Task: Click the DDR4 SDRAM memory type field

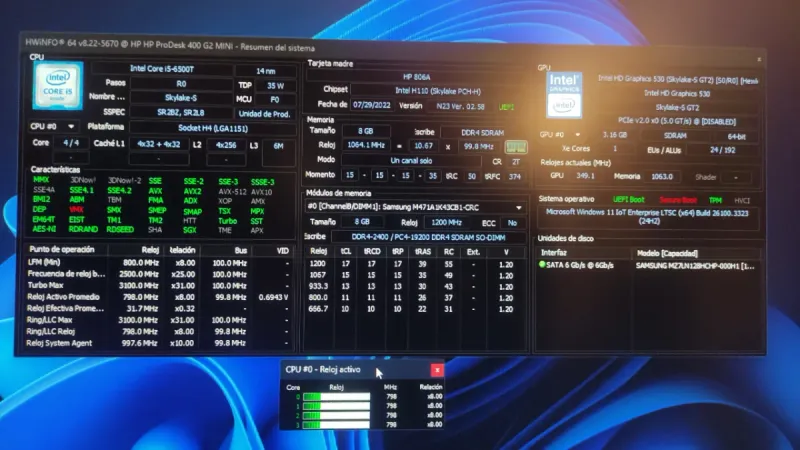Action: 482,133
